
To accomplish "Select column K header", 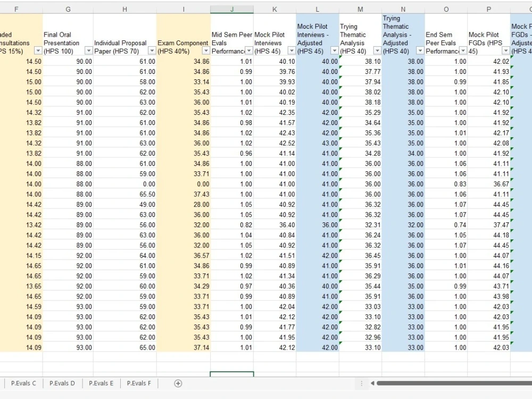I will click(275, 10).
